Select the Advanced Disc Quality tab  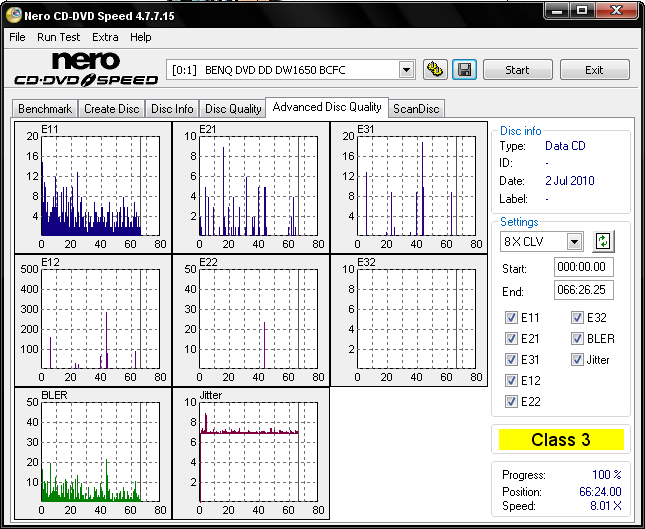[x=327, y=107]
